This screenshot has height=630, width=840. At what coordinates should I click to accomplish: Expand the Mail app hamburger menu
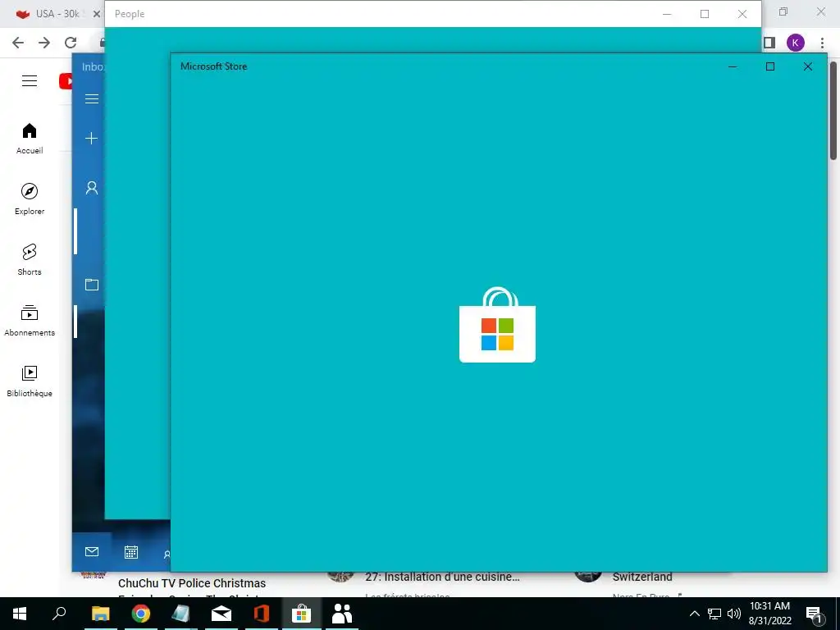click(x=92, y=99)
